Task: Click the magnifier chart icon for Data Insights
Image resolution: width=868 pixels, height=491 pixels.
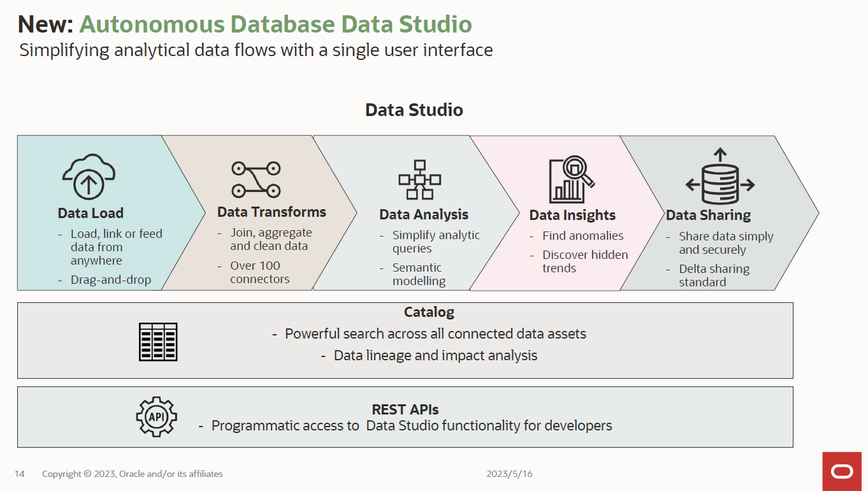Action: [x=568, y=182]
